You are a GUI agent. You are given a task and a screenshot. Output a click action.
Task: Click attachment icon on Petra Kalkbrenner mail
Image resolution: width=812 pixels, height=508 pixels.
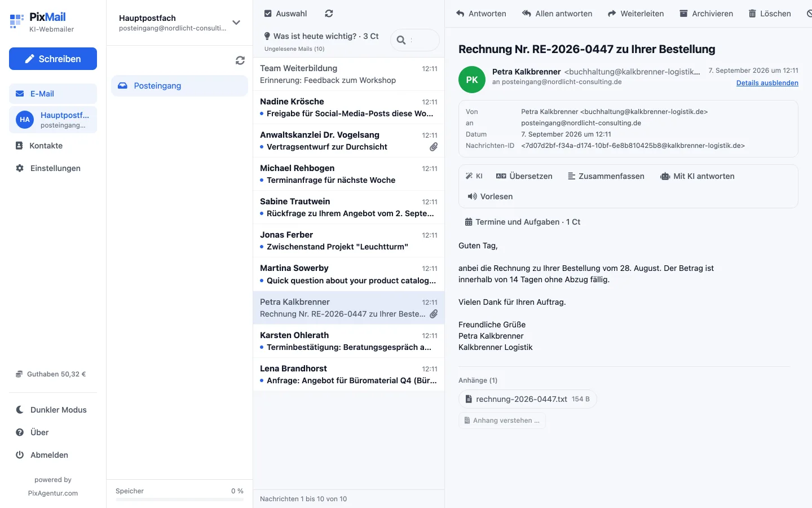(x=433, y=314)
